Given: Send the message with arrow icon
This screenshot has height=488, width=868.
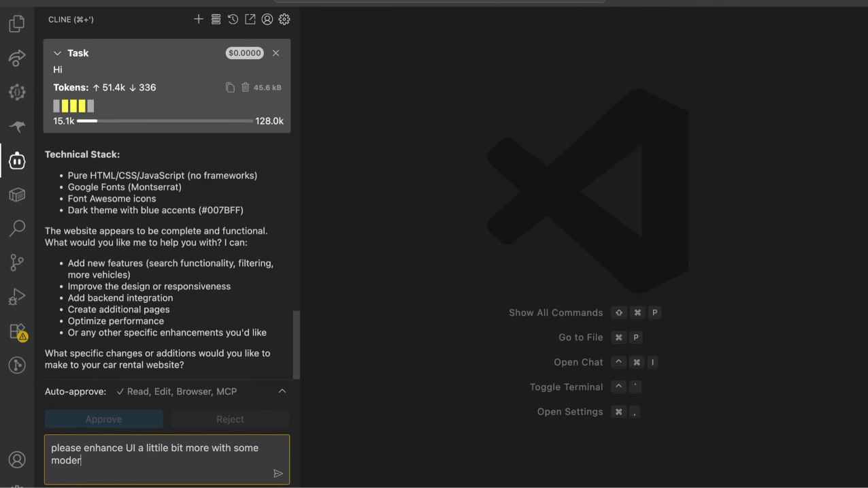Looking at the screenshot, I should 278,474.
